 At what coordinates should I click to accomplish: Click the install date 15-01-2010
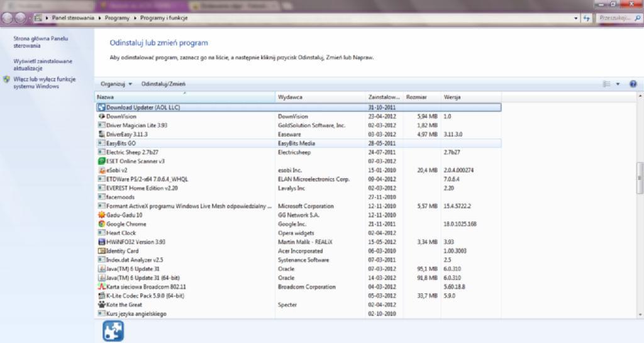(x=382, y=170)
